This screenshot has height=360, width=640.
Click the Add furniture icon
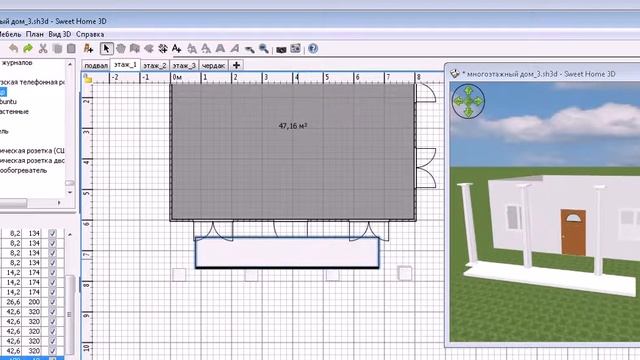[x=88, y=49]
